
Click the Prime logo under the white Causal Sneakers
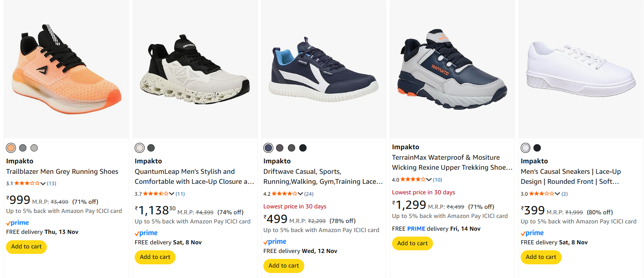point(533,233)
